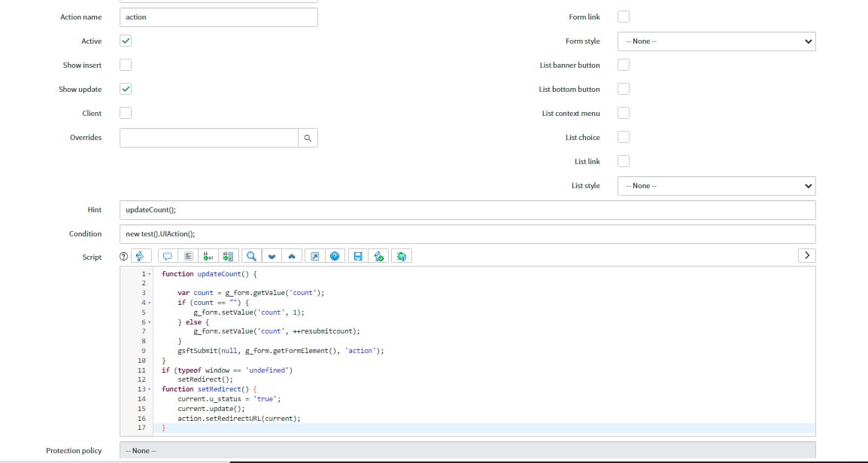Toggle comment using the speech bubble icon
Image resolution: width=868 pixels, height=463 pixels.
(x=168, y=257)
